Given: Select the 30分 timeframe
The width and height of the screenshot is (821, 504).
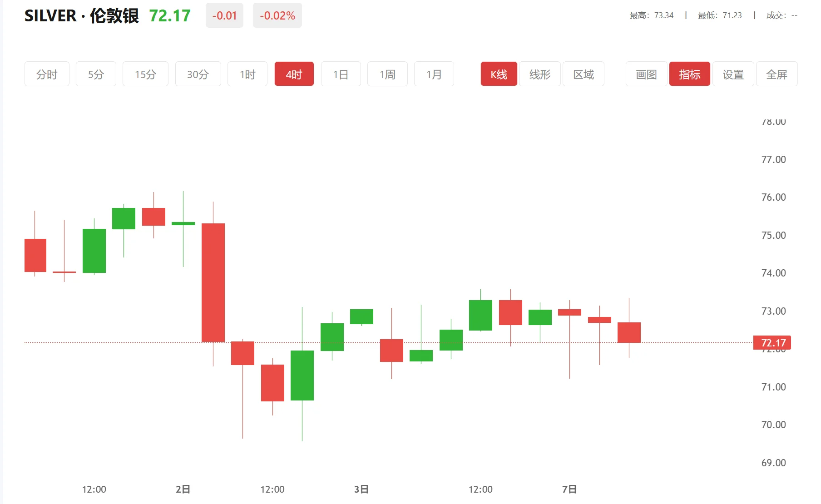Looking at the screenshot, I should coord(198,74).
